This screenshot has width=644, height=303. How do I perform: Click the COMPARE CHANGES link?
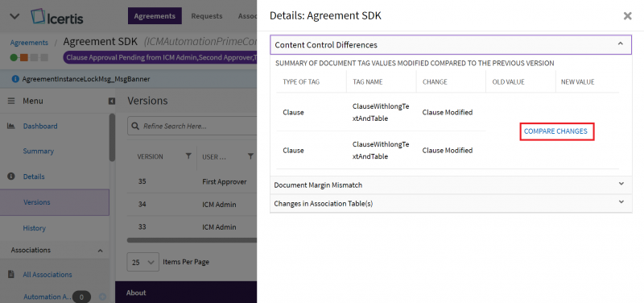pyautogui.click(x=555, y=131)
